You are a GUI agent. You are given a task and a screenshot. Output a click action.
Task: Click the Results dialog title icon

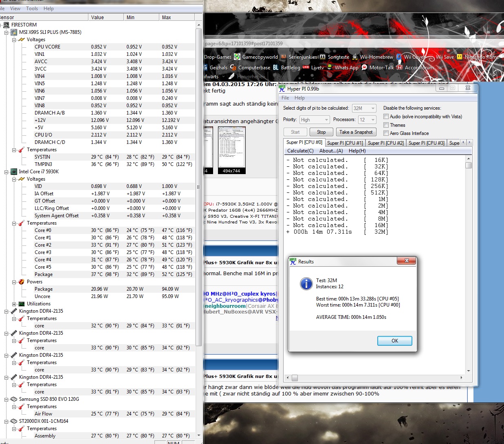tap(293, 261)
